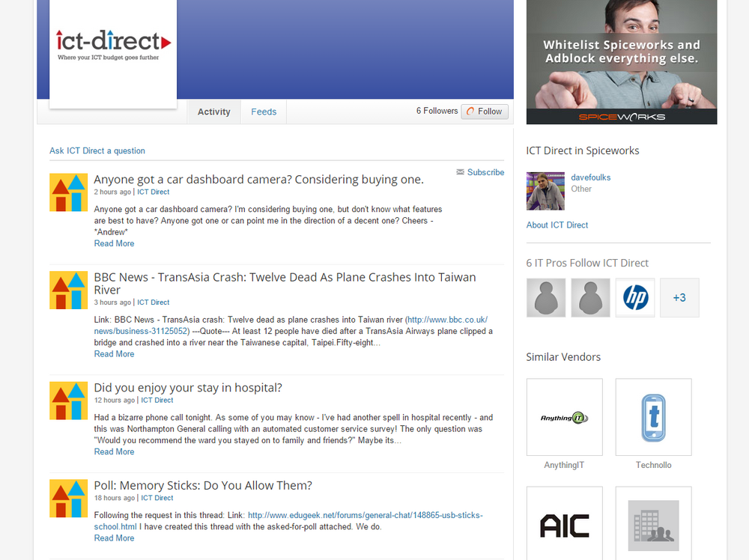Click the '12 hours ago' timestamp
Image resolution: width=749 pixels, height=560 pixels.
114,400
